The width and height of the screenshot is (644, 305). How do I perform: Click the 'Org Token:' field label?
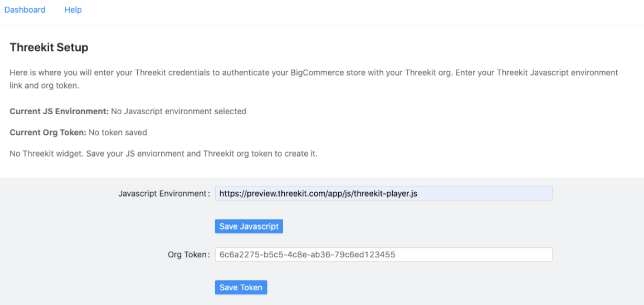pos(188,255)
